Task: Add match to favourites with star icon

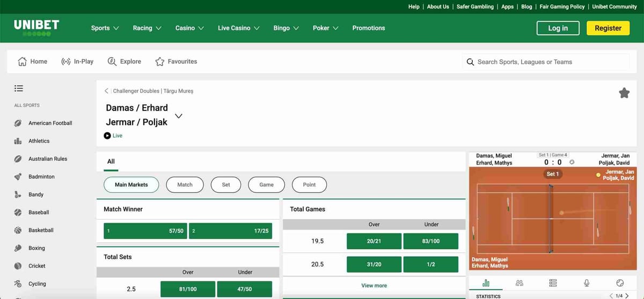Action: point(624,93)
